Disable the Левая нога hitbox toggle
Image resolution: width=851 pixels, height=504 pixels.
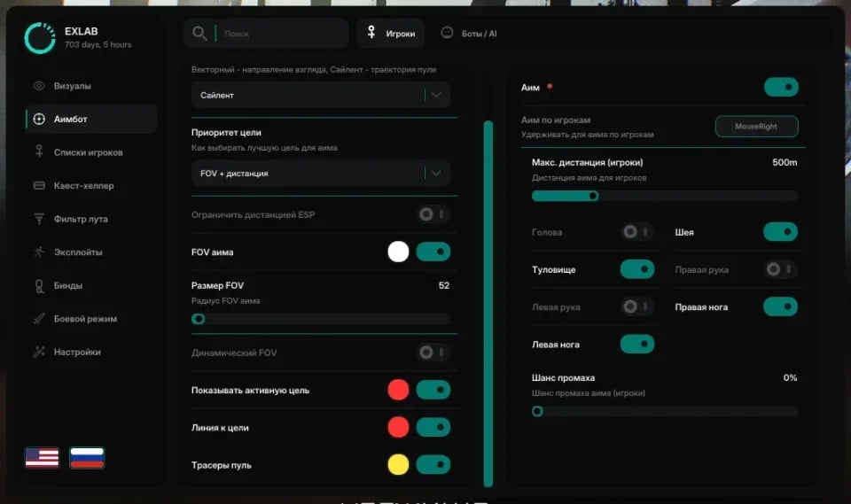click(637, 344)
